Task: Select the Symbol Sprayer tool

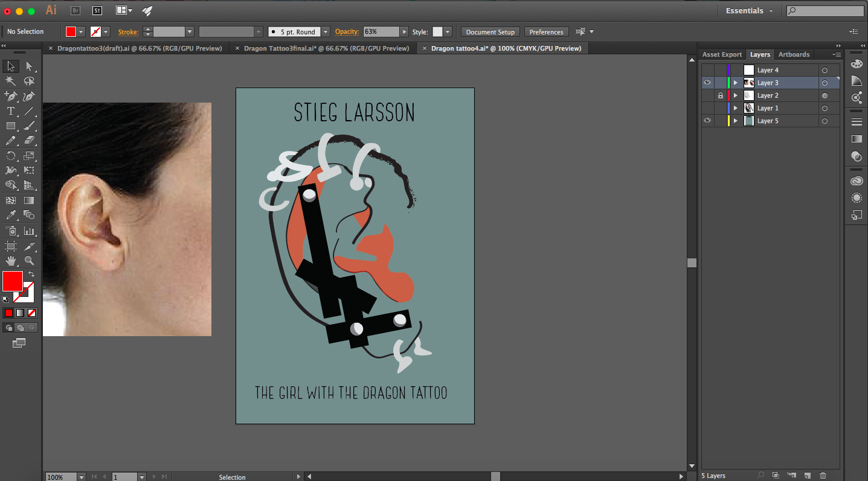Action: (11, 231)
